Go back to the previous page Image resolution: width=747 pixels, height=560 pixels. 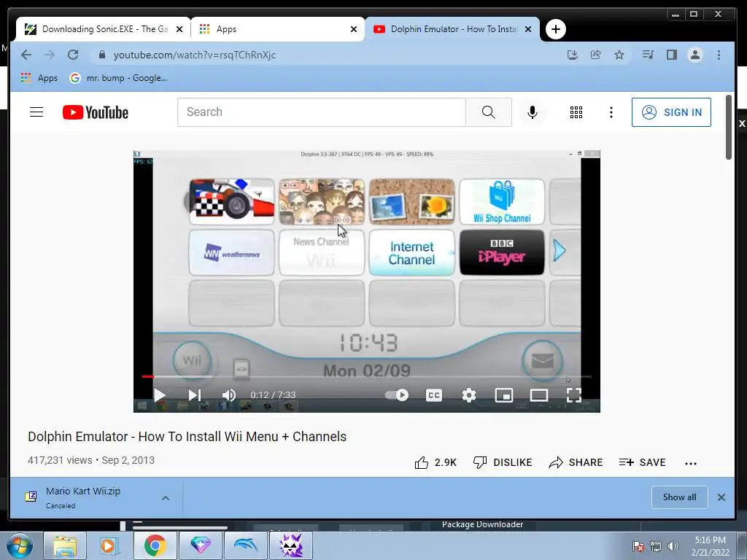(26, 55)
